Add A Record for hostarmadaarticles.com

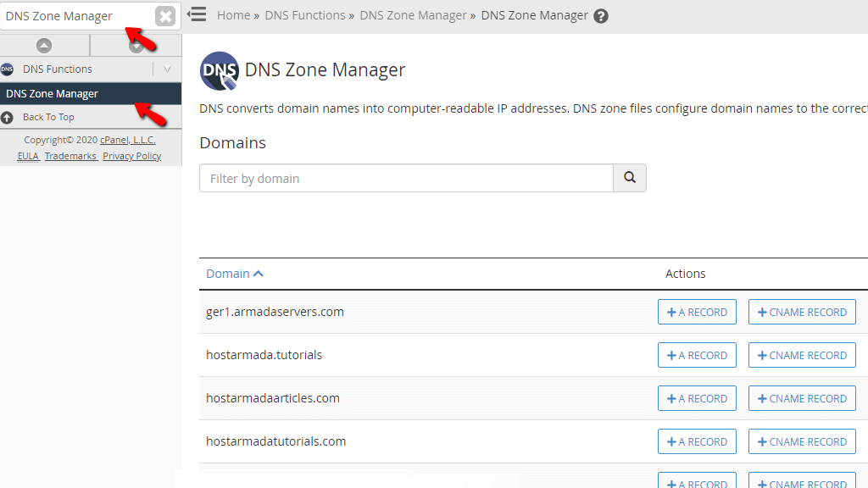[697, 398]
